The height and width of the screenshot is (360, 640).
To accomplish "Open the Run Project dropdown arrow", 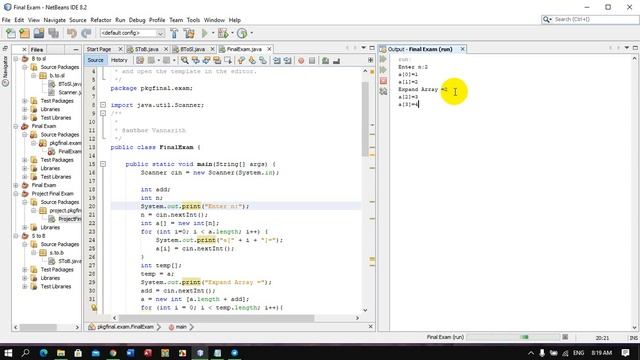I will [x=213, y=33].
